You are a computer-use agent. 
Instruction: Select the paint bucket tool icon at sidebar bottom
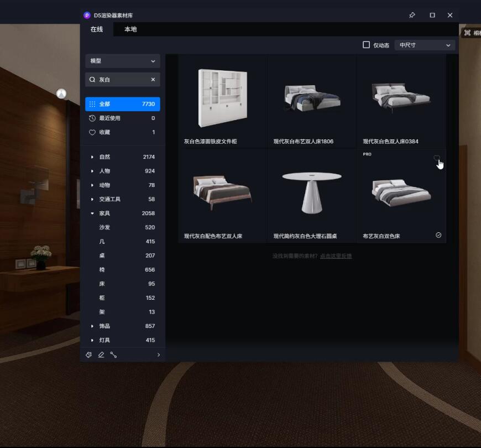coord(88,355)
